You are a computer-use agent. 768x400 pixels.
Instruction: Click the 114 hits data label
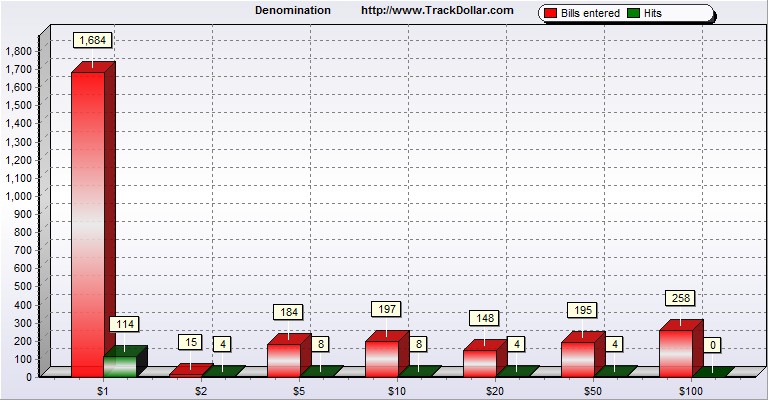click(x=125, y=324)
